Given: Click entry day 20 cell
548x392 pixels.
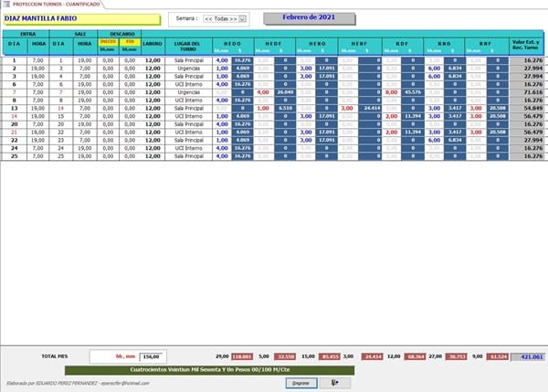Looking at the screenshot, I should point(15,124).
